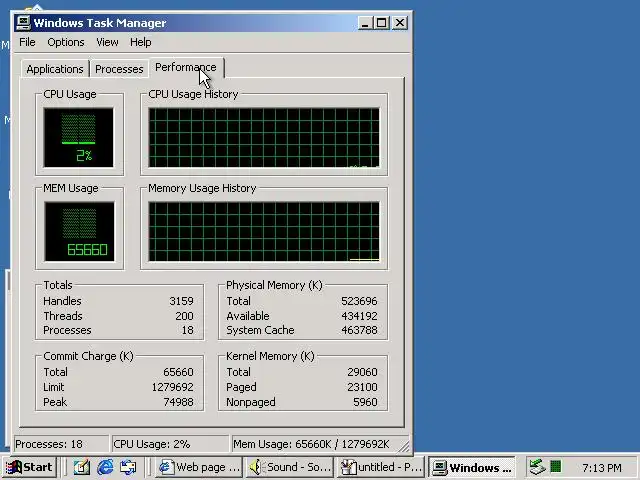Viewport: 640px width, 480px height.
Task: Open the Help menu
Action: click(141, 42)
